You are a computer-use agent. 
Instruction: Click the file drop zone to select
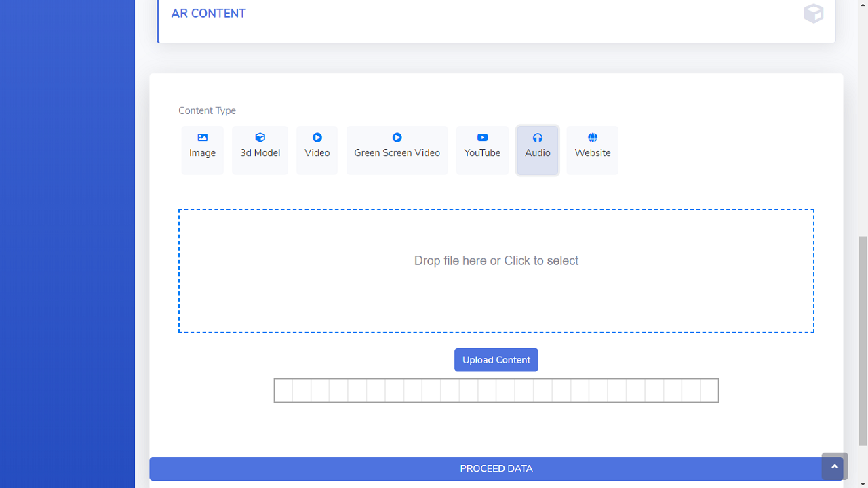coord(496,270)
